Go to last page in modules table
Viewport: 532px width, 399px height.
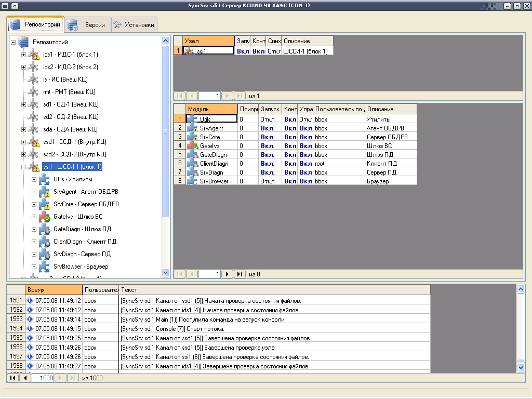point(240,274)
